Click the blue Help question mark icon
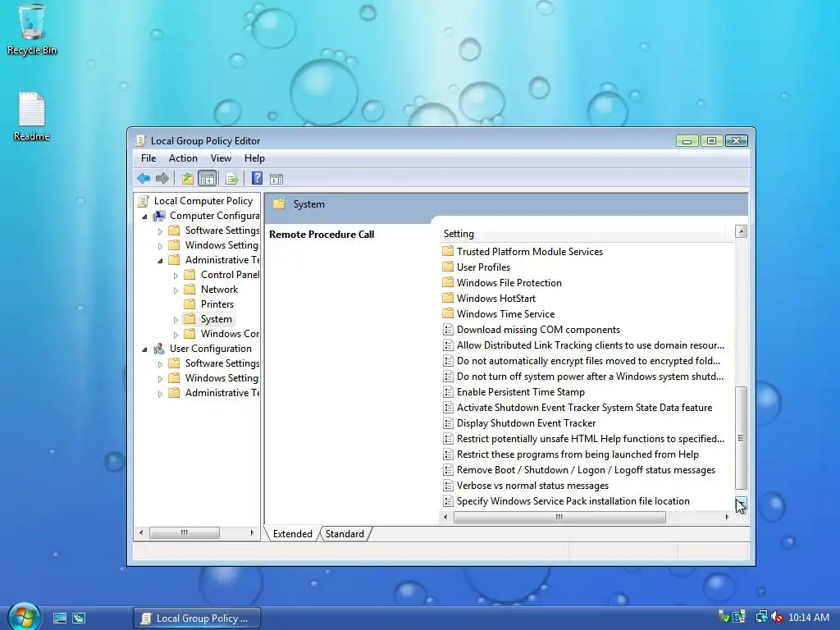 tap(257, 178)
